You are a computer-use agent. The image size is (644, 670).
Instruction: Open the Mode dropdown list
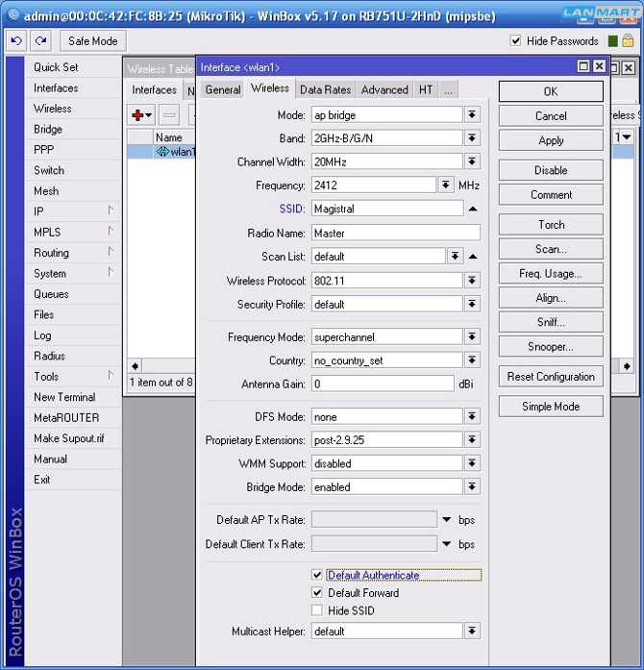pos(472,114)
